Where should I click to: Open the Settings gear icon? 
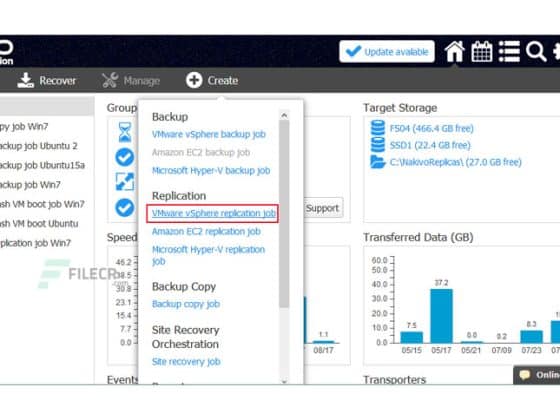(556, 52)
